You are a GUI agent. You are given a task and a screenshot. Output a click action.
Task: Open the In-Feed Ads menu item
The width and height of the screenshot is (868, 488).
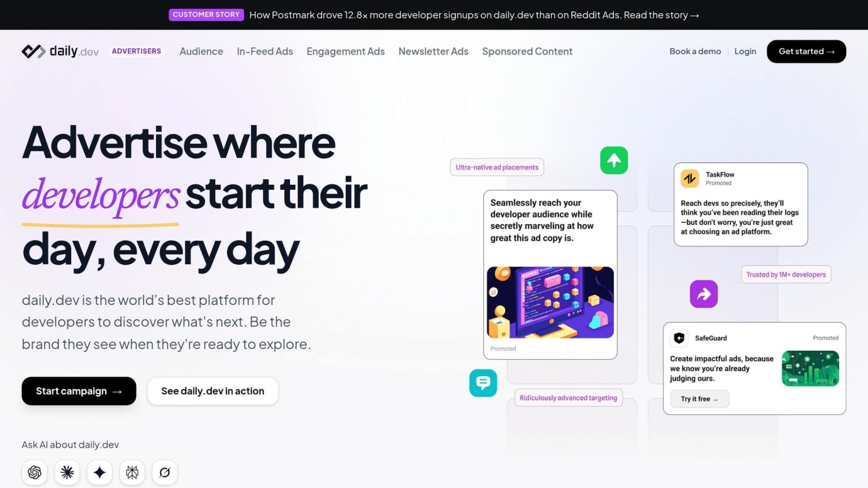265,51
